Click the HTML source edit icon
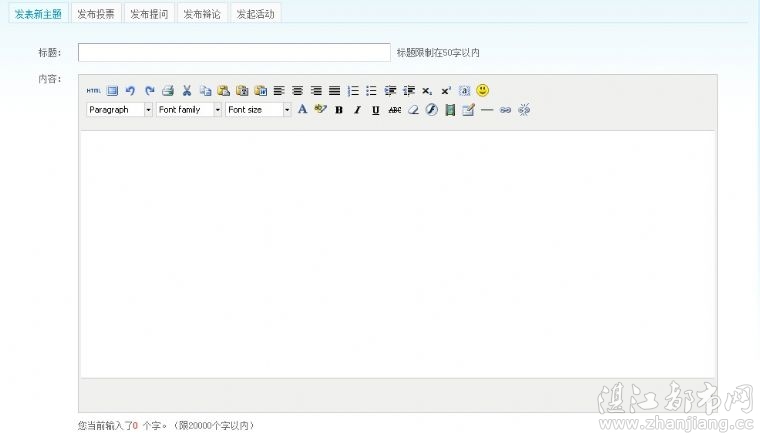760x440 pixels. click(x=94, y=90)
